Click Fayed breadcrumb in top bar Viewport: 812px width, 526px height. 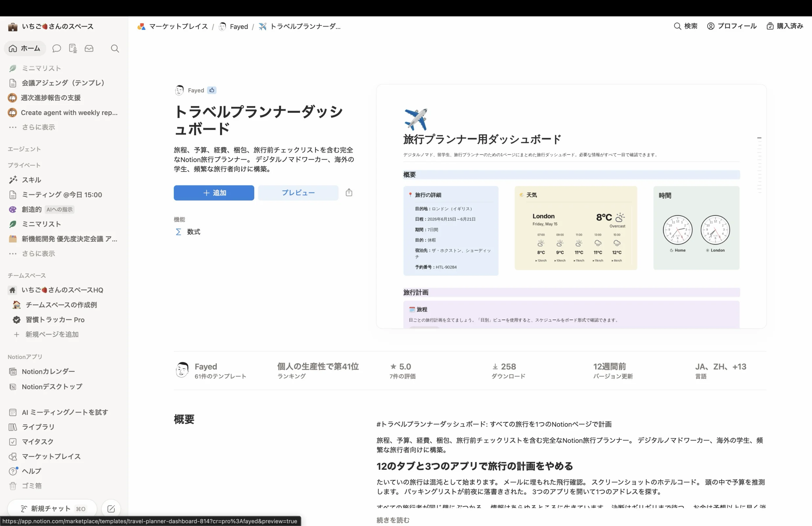(233, 27)
